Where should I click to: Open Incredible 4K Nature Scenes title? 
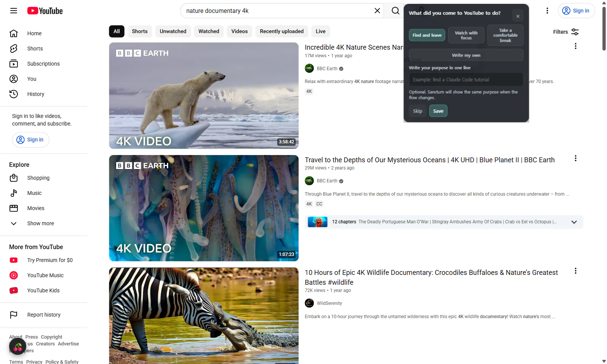354,47
